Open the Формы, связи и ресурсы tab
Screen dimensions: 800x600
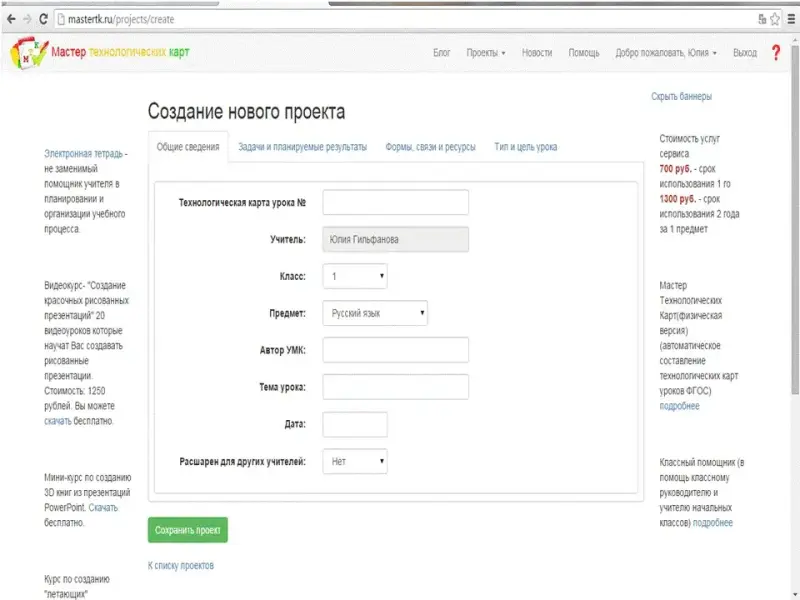point(430,147)
